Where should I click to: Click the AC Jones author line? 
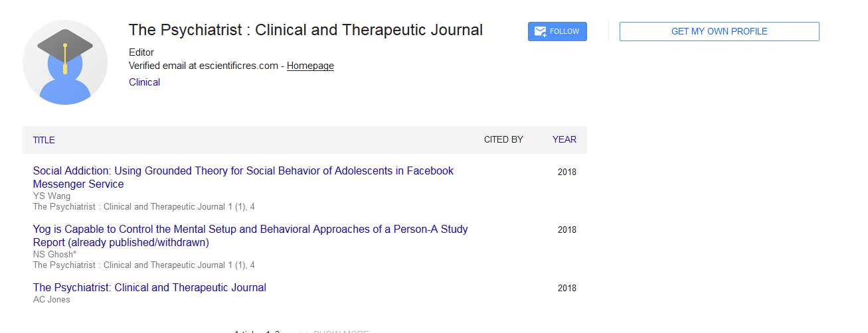[52, 299]
